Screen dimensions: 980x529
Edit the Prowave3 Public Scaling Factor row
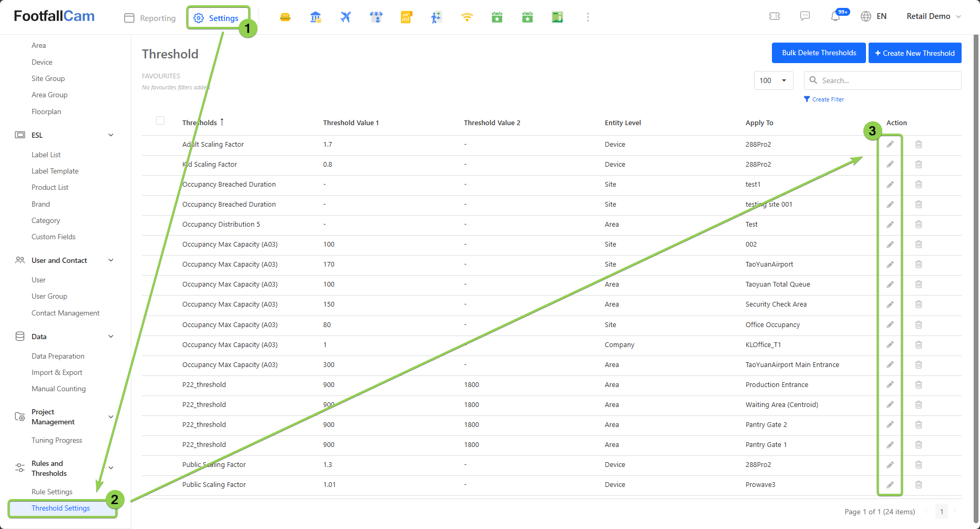coord(890,485)
